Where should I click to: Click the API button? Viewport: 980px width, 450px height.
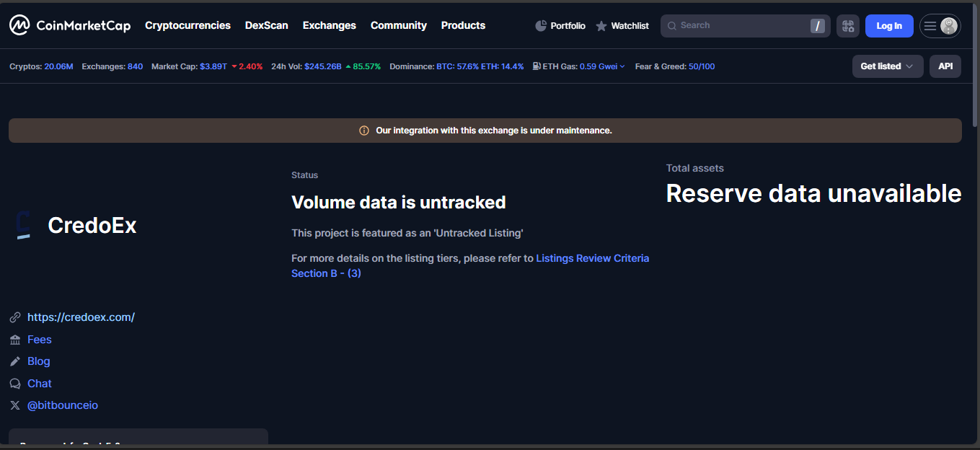(945, 66)
